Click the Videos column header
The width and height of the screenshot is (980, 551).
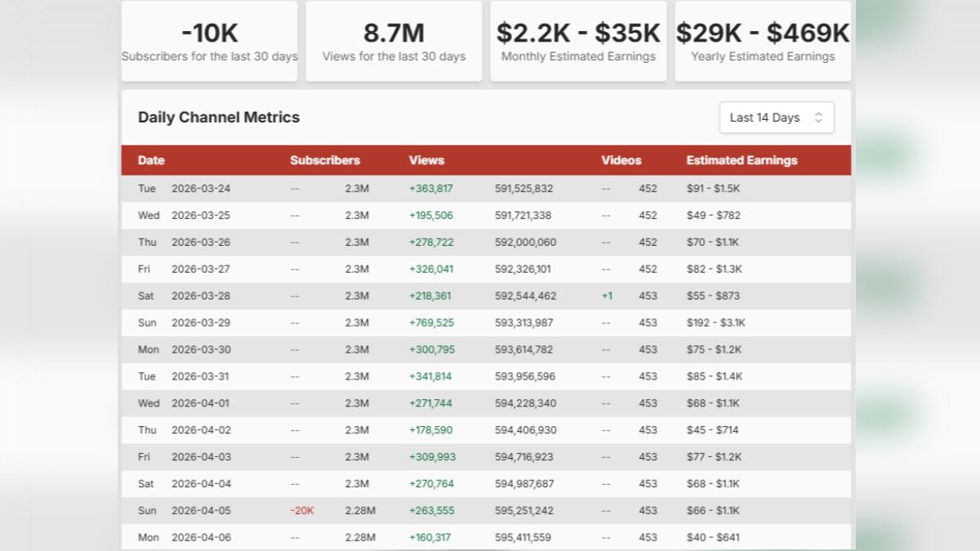pyautogui.click(x=621, y=160)
